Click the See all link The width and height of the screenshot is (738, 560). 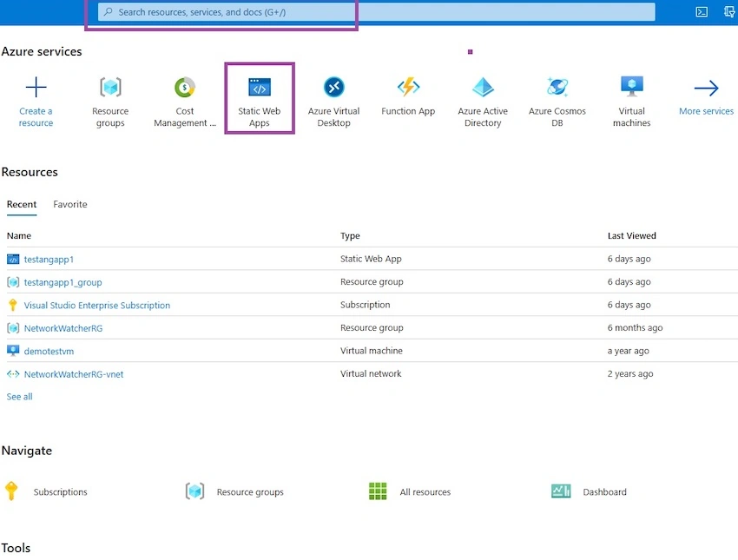click(x=20, y=397)
